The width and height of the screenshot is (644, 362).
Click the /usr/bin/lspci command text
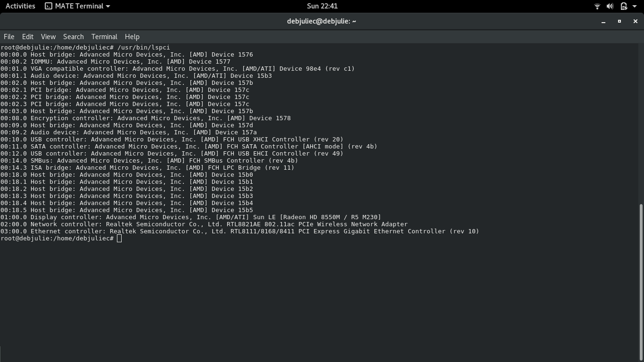[x=144, y=48]
